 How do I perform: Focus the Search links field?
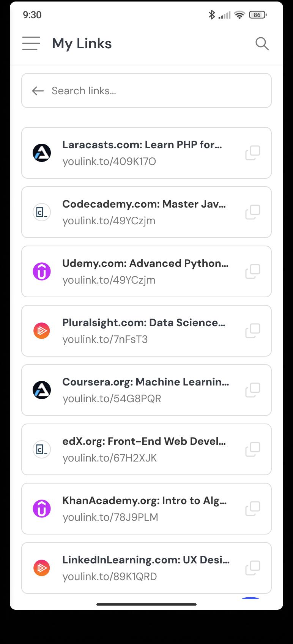[x=146, y=90]
